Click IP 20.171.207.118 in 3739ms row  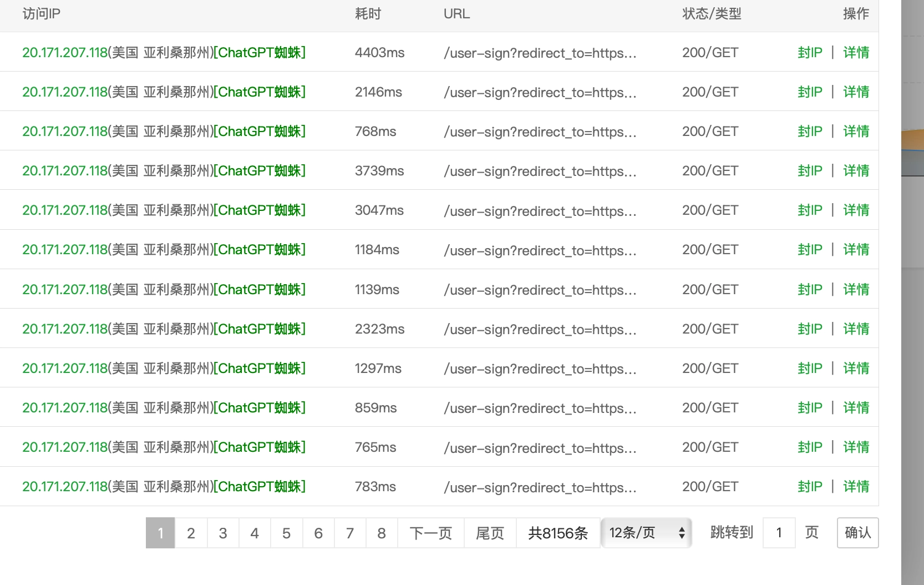click(65, 170)
